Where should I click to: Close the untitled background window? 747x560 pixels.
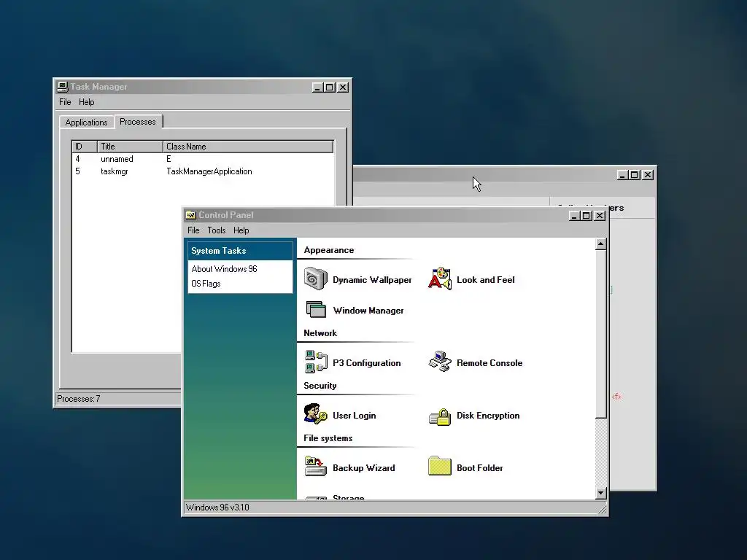click(x=648, y=175)
